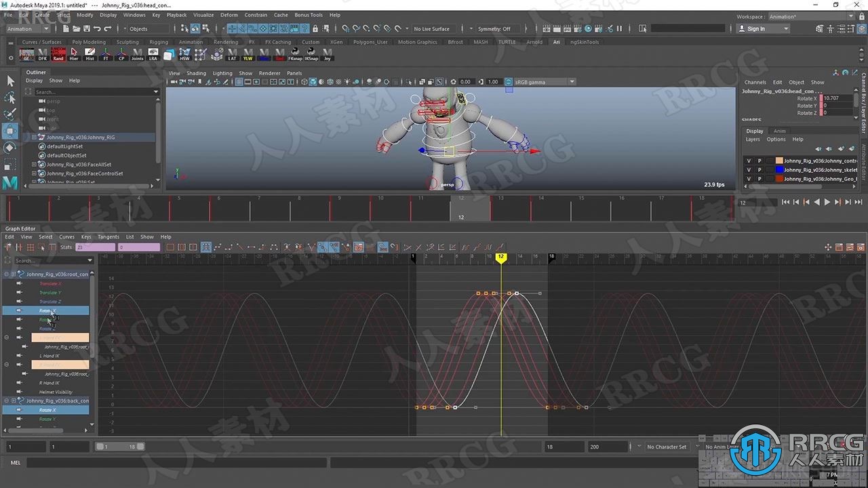The image size is (868, 488).
Task: Go to end of playback range
Action: pyautogui.click(x=858, y=202)
